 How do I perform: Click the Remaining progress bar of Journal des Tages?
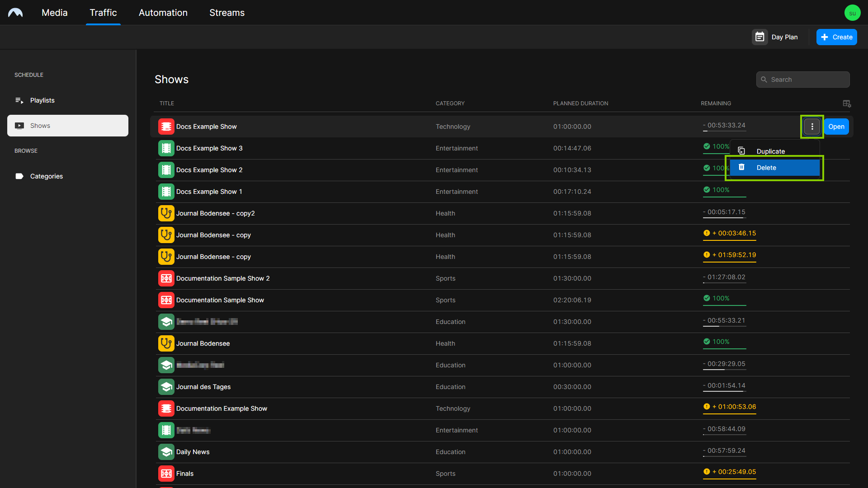(x=724, y=391)
